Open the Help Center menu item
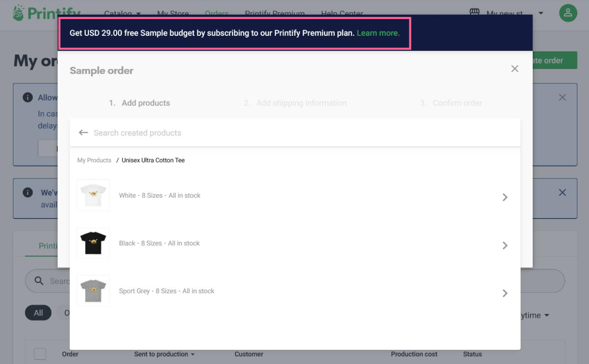The width and height of the screenshot is (589, 364). [x=342, y=13]
